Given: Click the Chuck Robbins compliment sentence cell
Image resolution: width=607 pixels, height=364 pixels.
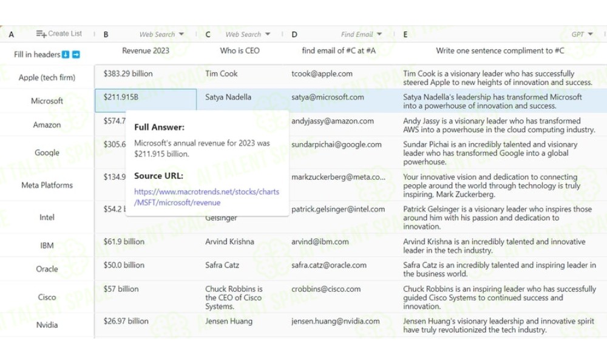Looking at the screenshot, I should 501,297.
